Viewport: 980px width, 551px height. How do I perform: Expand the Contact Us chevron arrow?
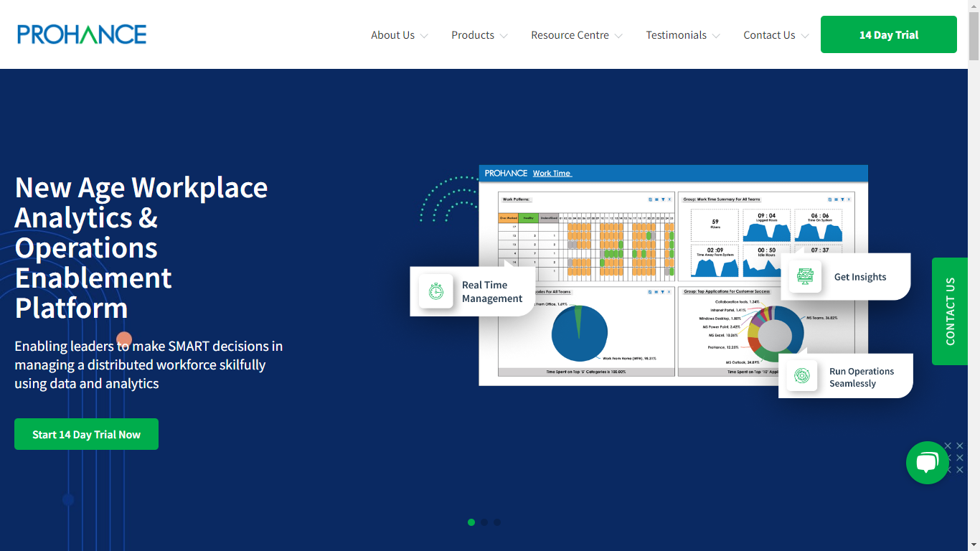pyautogui.click(x=805, y=36)
